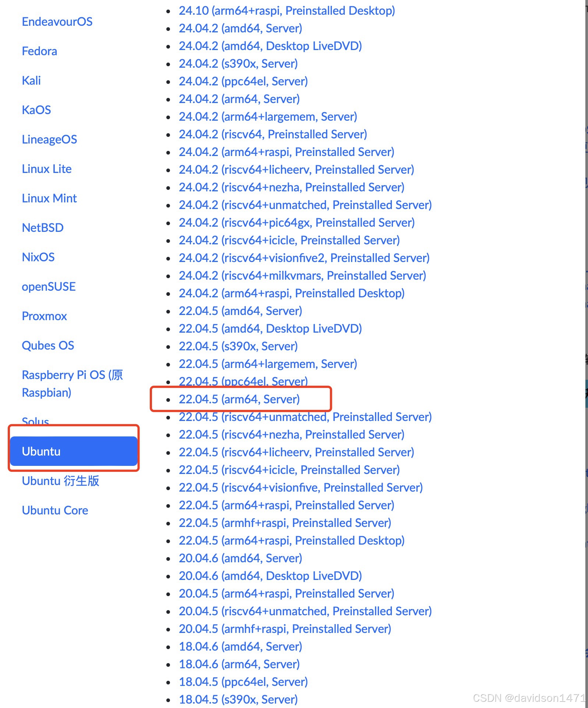The width and height of the screenshot is (588, 708).
Task: Open 24.10 (arm64+raspi, Preinstalled Desktop) link
Action: [287, 11]
